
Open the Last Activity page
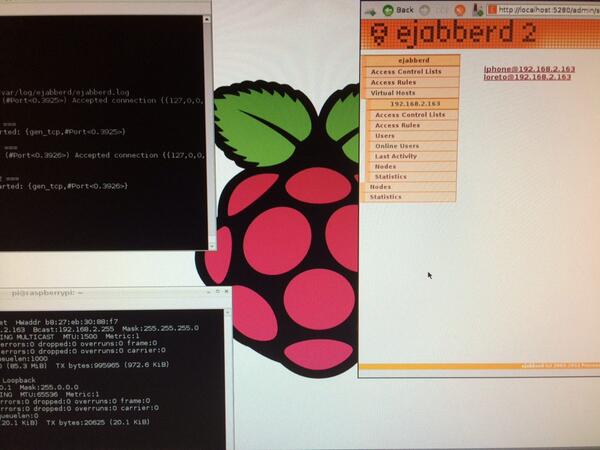point(396,156)
